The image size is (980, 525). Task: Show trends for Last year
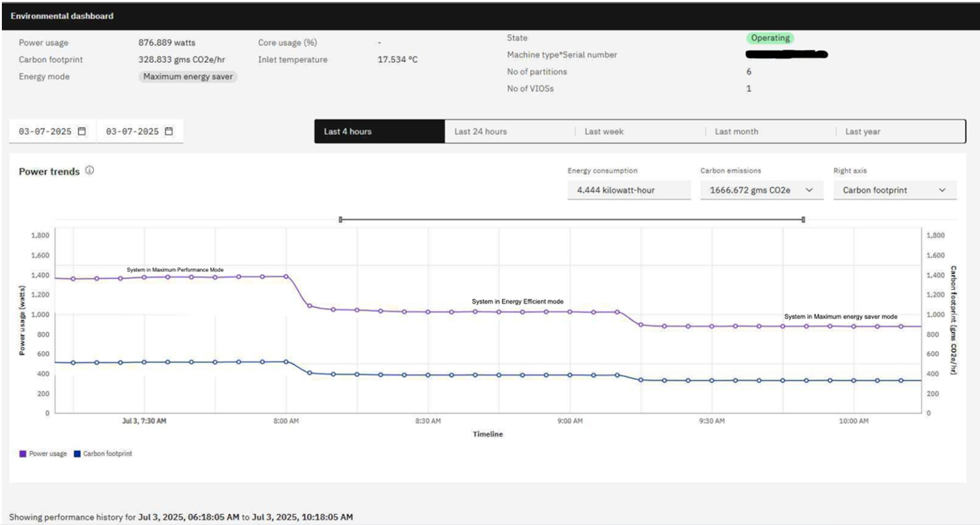pos(864,131)
